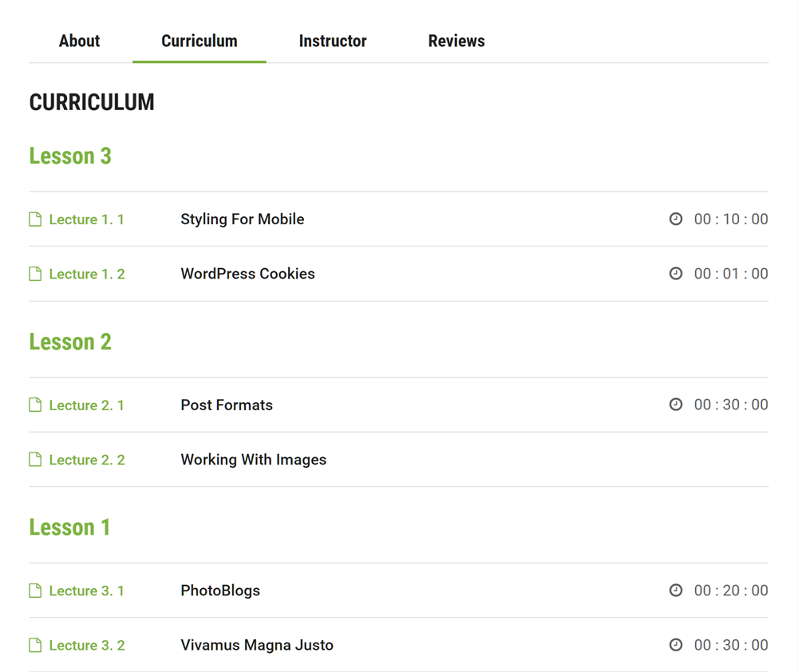Show the Reviews tab

(456, 41)
